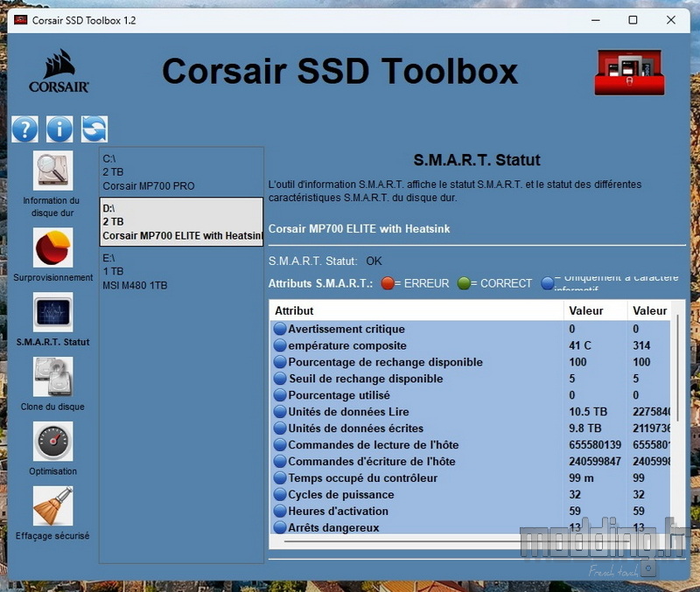Viewport: 700px width, 592px height.
Task: Select the S.M.A.R.T. Statut monitor icon
Action: (x=52, y=312)
